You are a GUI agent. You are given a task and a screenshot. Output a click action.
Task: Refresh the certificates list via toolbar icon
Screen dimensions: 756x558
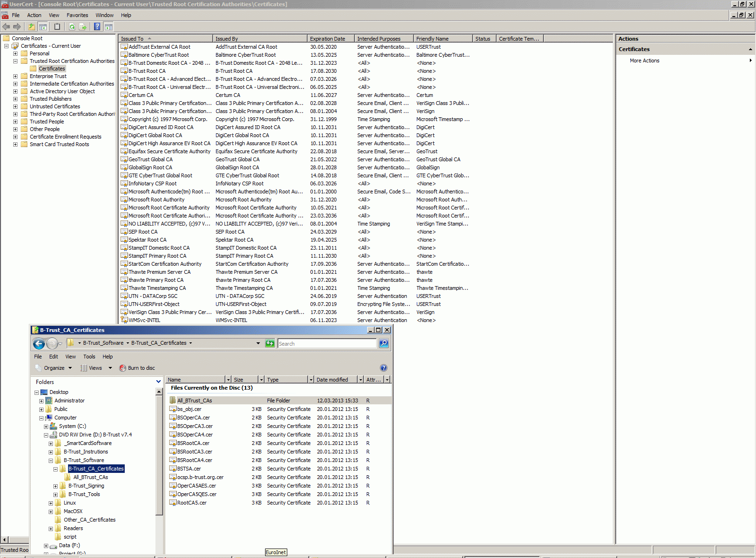point(72,27)
